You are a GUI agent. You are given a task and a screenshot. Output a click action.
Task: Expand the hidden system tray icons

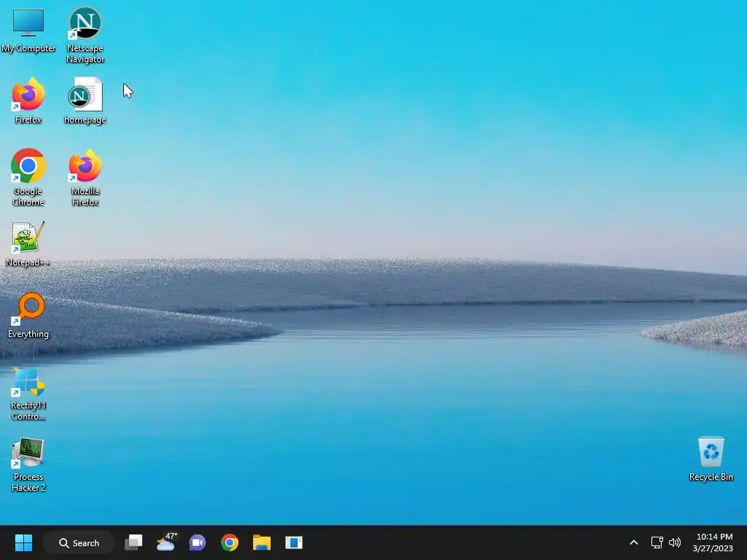(x=634, y=542)
